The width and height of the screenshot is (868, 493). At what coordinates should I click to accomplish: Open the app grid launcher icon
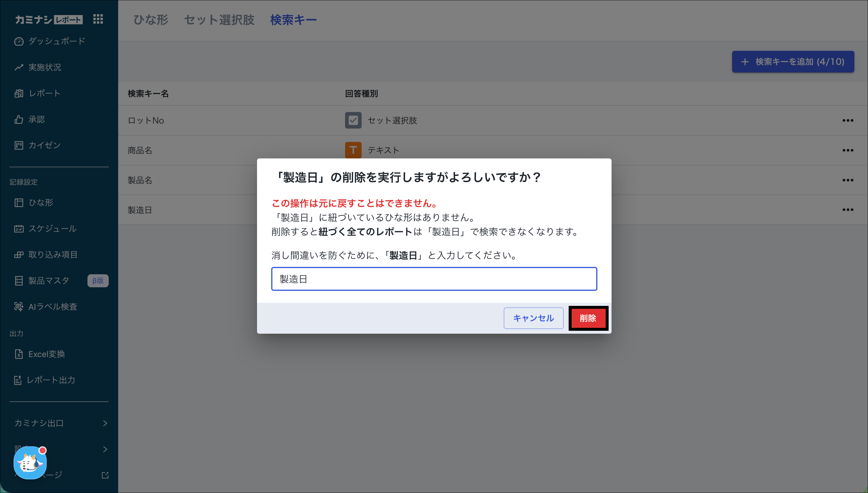(x=98, y=19)
